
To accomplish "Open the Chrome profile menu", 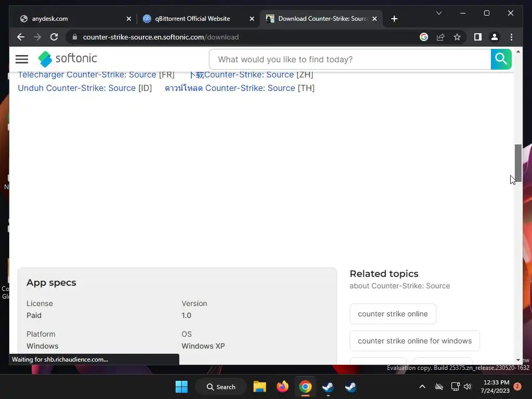I will point(495,37).
